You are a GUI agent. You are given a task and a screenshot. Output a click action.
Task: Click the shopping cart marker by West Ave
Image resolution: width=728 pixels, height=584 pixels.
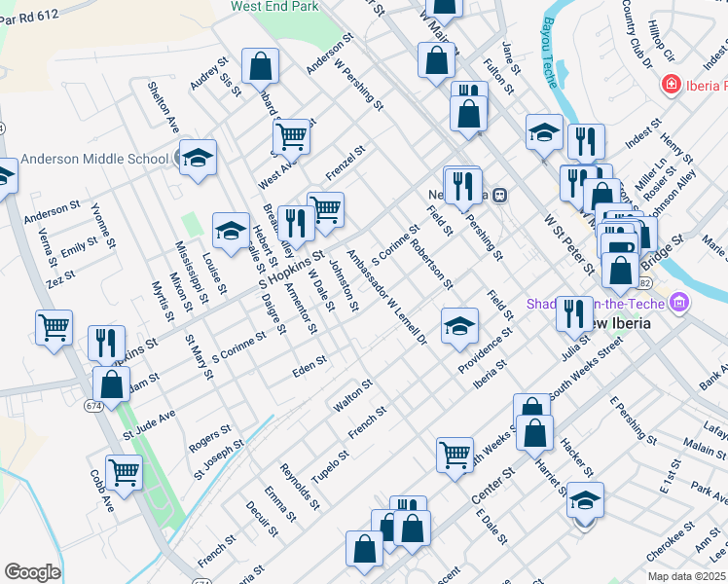pyautogui.click(x=292, y=138)
